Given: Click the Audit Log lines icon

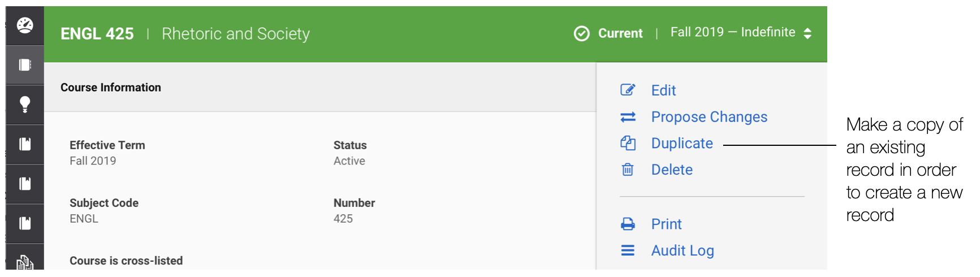Looking at the screenshot, I should (628, 250).
